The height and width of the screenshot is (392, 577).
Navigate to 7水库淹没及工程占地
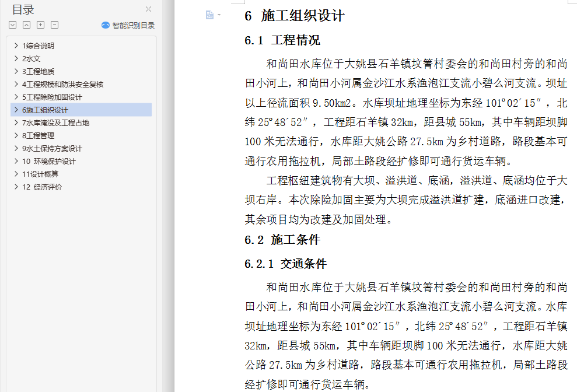[55, 123]
